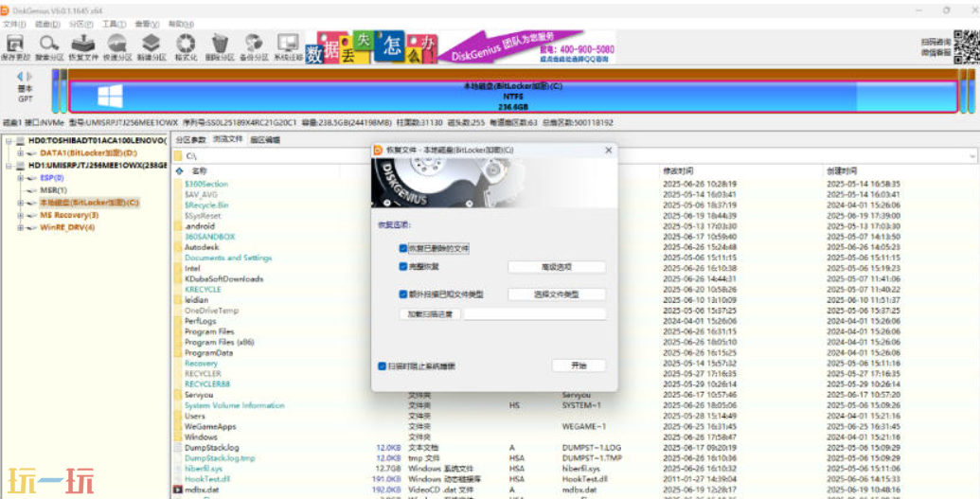The height and width of the screenshot is (499, 980).
Task: Click the Search Partition magnifier icon
Action: 48,44
